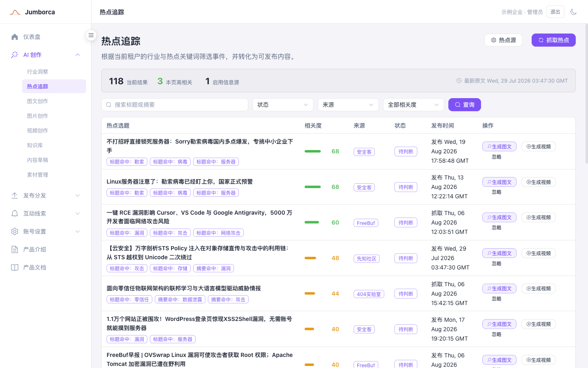The width and height of the screenshot is (588, 368).
Task: Click 生成视频 for the Linux服务器 row
Action: 539,182
